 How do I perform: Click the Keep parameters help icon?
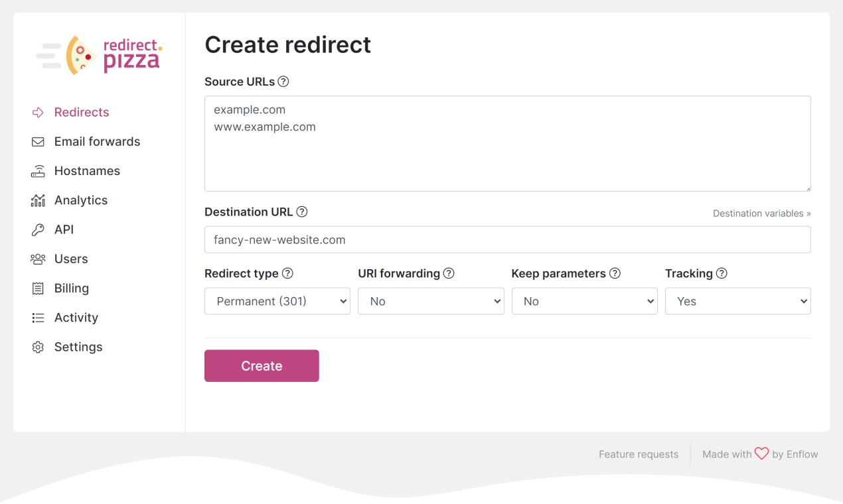[615, 273]
